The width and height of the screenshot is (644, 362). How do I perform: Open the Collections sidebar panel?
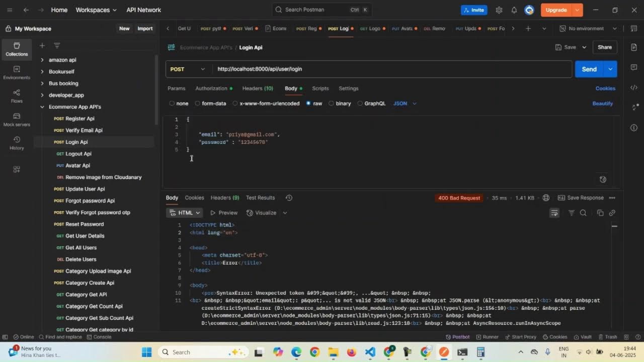[17, 49]
